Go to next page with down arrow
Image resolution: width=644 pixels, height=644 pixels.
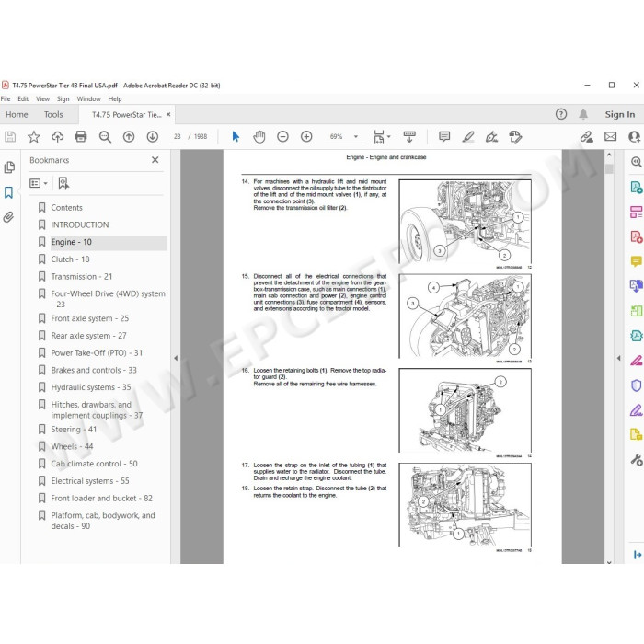(153, 137)
